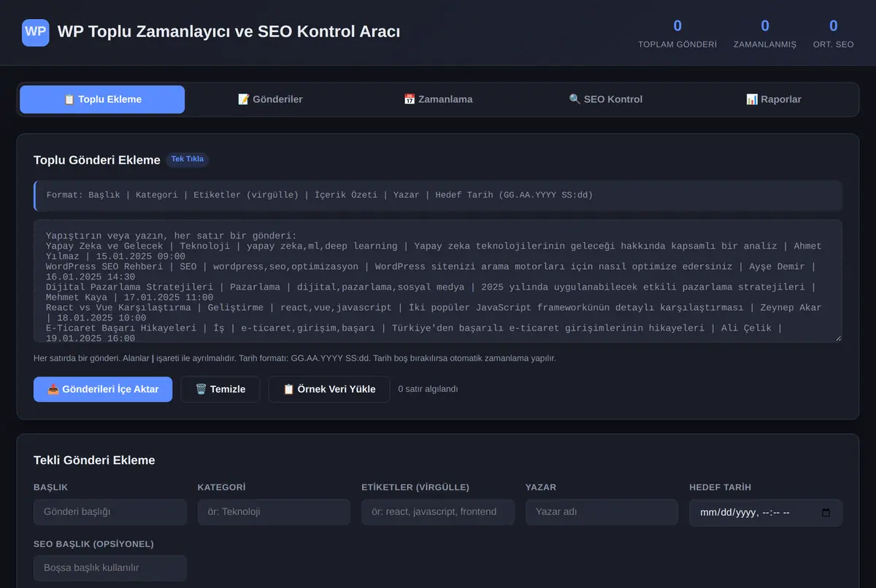The image size is (876, 588).
Task: Select the Kategori input field
Action: click(x=274, y=512)
